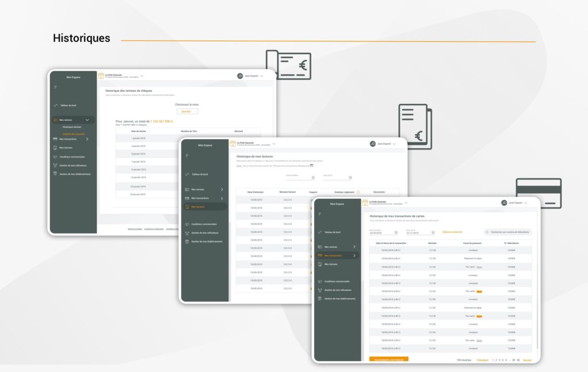Image resolution: width=588 pixels, height=372 pixels.
Task: Click the JD avatar in the transactions window
Action: tap(504, 203)
